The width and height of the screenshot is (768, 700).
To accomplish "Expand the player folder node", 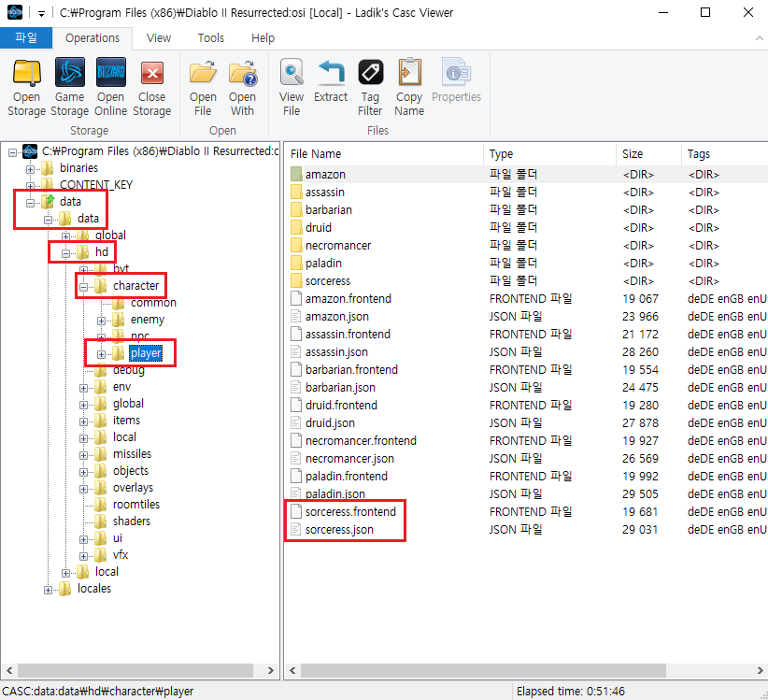I will pyautogui.click(x=102, y=354).
